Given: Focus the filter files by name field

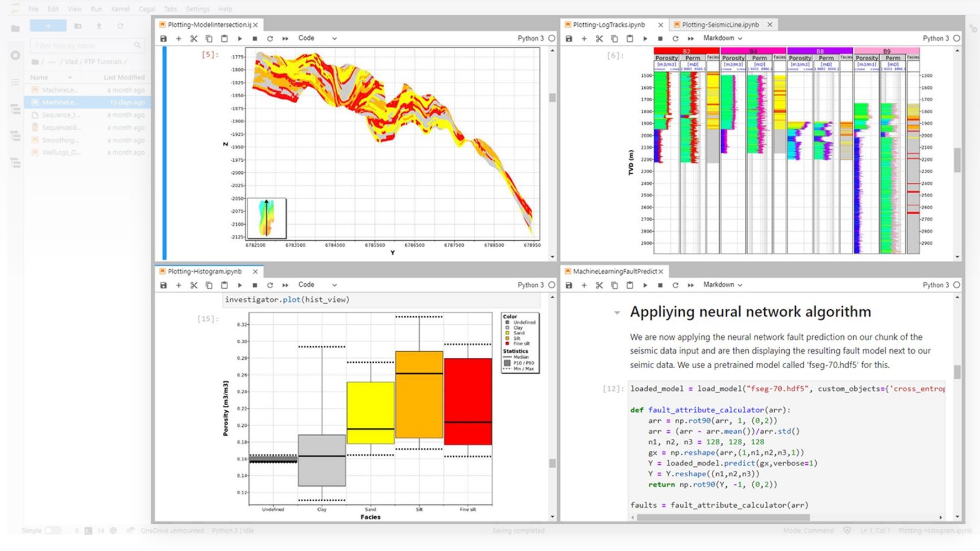Looking at the screenshot, I should tap(87, 46).
